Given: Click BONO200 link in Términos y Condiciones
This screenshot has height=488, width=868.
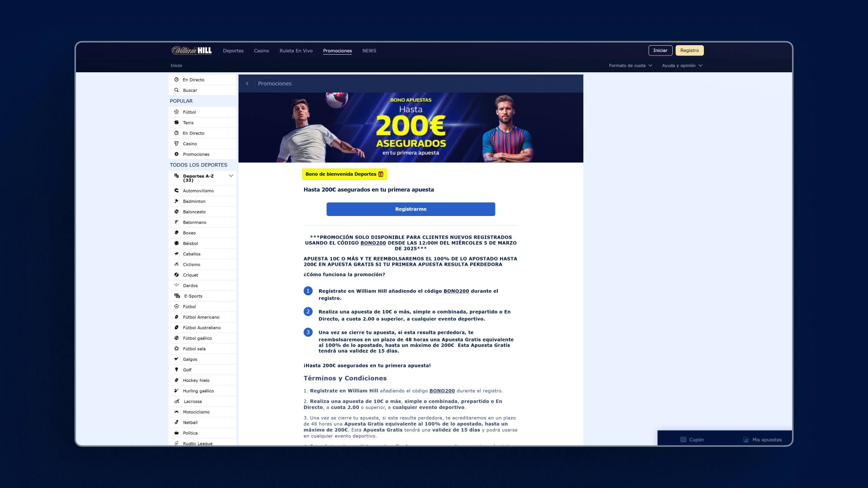Looking at the screenshot, I should coord(442,391).
